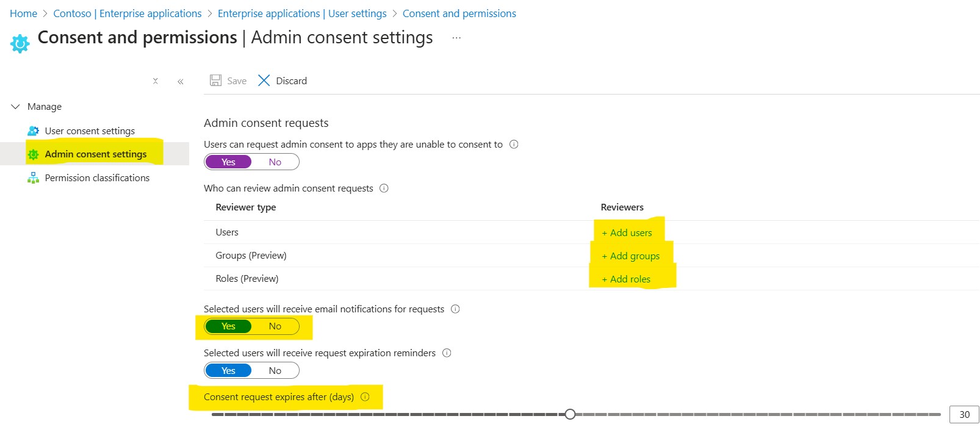Click the Save floppy disk icon

215,81
